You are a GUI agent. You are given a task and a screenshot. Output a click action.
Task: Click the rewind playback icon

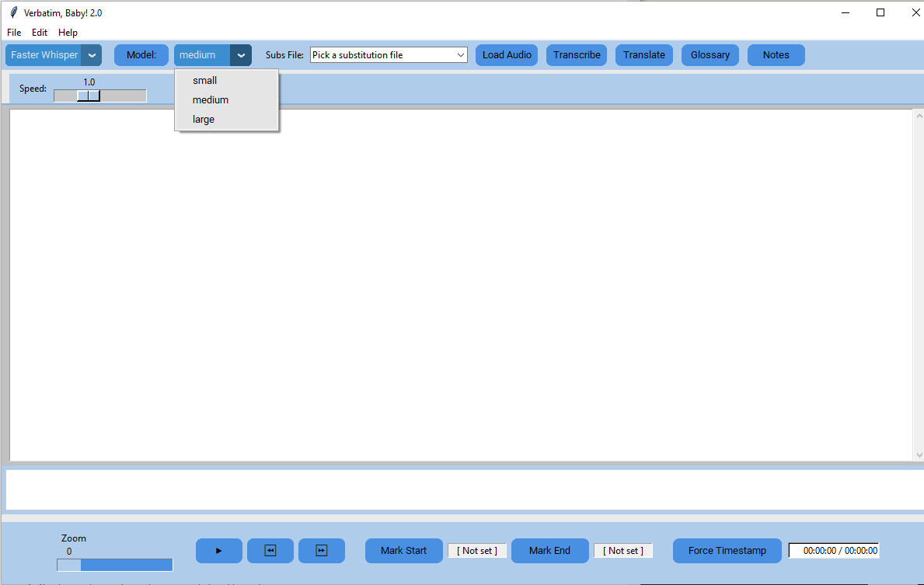click(x=270, y=551)
